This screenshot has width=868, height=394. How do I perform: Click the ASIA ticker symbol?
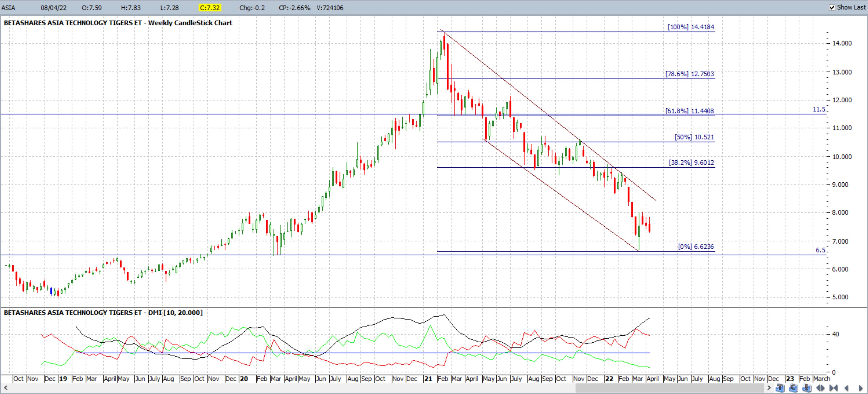click(8, 8)
